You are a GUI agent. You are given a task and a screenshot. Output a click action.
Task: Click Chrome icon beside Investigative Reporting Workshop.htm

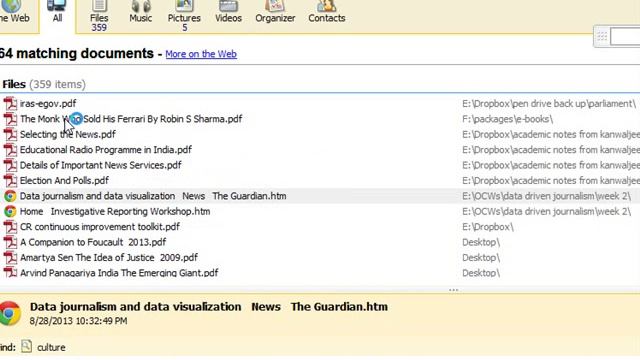pos(10,211)
